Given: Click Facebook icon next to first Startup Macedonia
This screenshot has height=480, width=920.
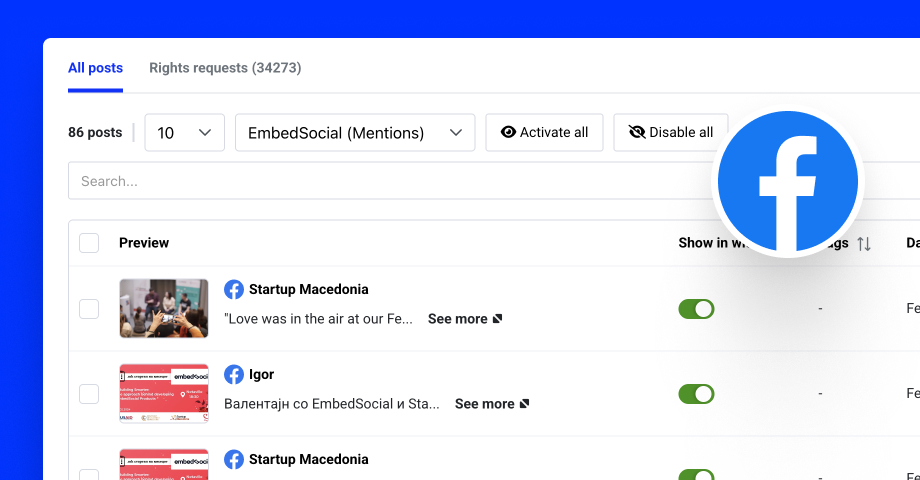Looking at the screenshot, I should coord(234,289).
